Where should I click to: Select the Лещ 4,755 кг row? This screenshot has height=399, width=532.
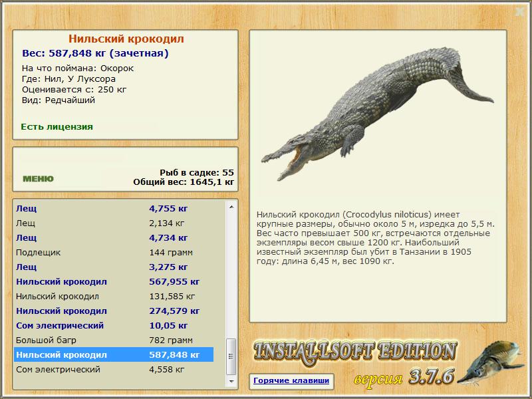114,208
